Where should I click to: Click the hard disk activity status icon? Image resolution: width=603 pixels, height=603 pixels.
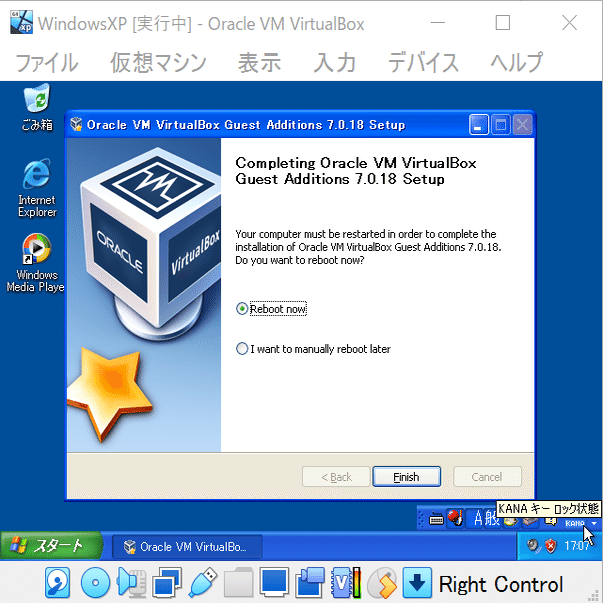[x=57, y=584]
